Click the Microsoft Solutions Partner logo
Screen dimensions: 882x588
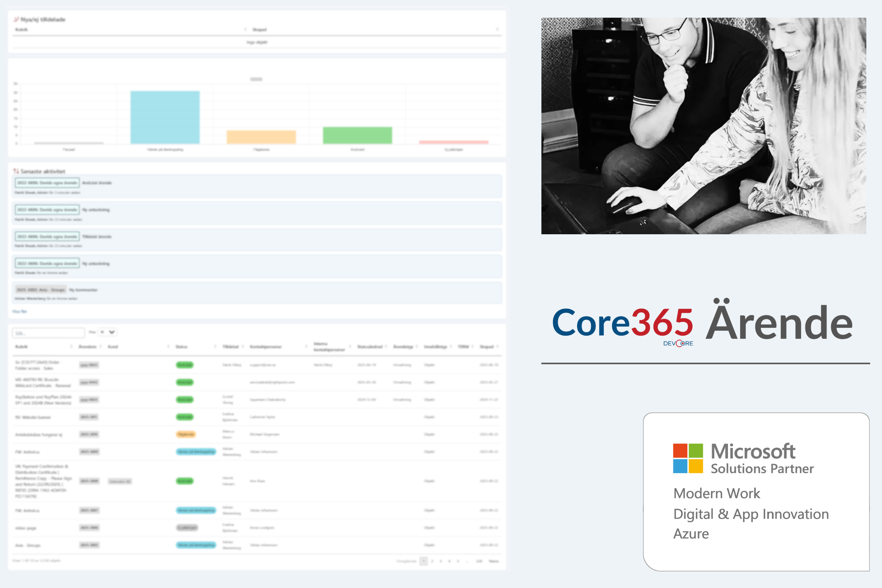click(743, 458)
